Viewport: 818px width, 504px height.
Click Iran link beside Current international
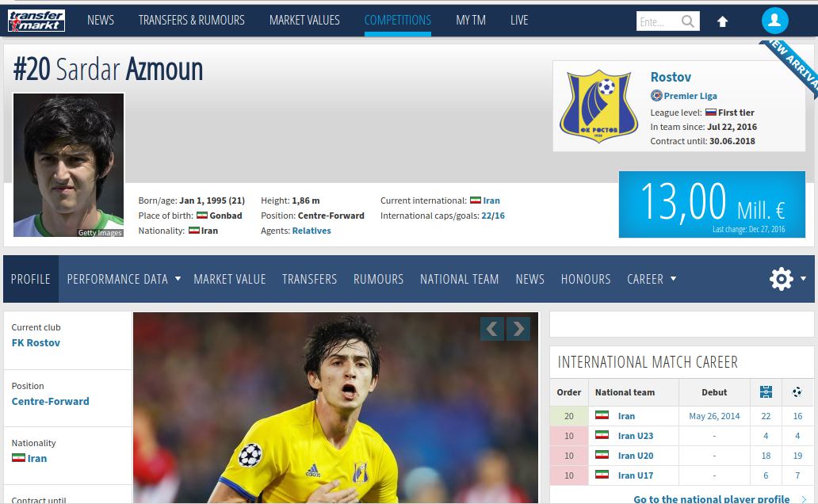[x=491, y=200]
